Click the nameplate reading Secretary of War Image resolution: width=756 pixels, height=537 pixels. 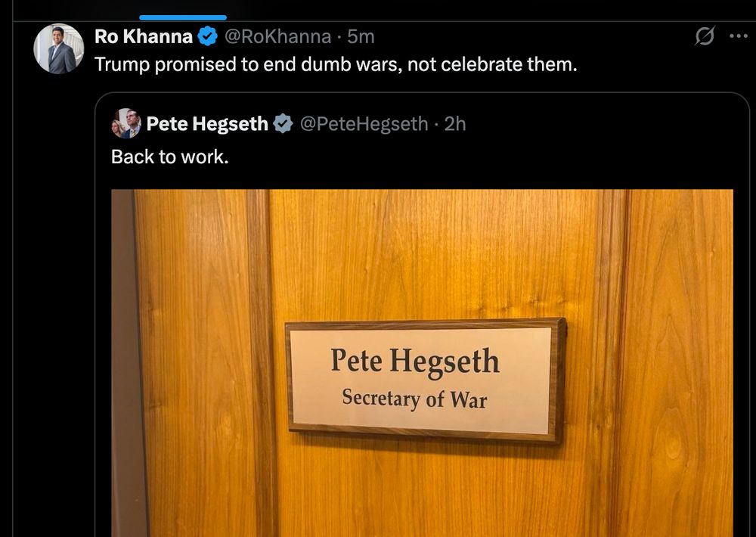pos(426,380)
